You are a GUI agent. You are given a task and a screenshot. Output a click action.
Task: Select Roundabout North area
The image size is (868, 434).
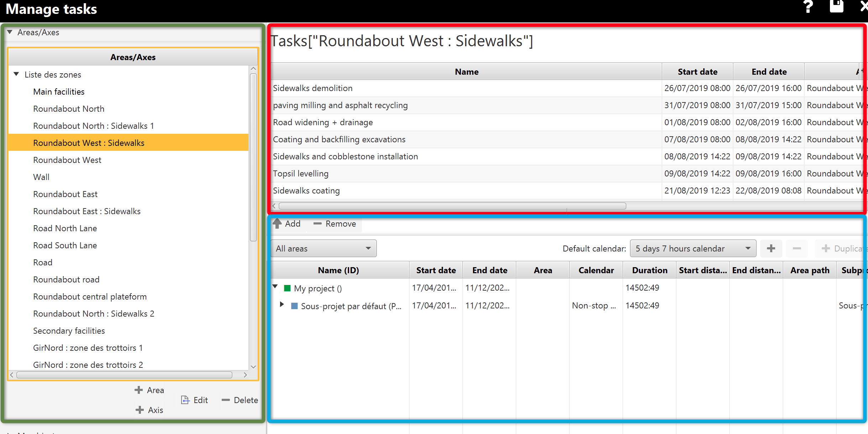[69, 109]
